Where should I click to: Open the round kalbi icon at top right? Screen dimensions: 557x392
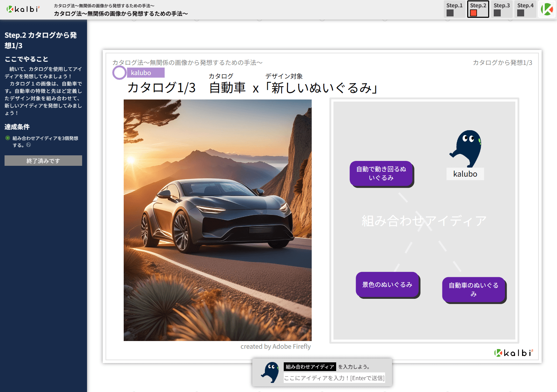(547, 9)
